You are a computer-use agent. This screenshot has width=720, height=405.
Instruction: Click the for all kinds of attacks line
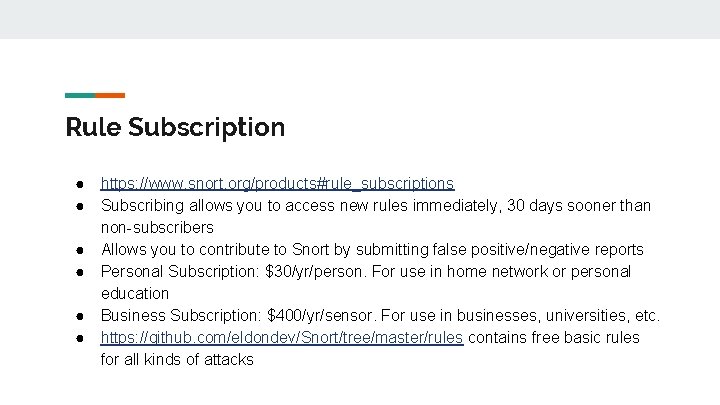177,360
